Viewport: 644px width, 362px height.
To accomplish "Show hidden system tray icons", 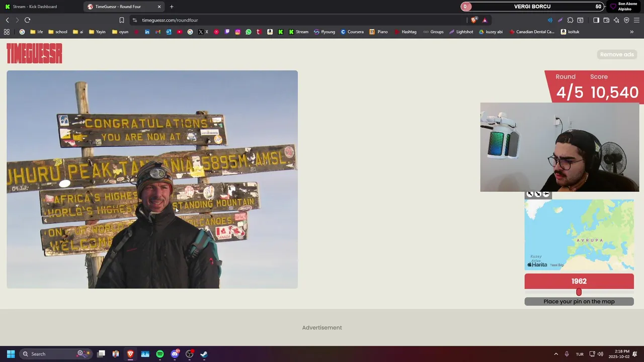I will (x=556, y=354).
